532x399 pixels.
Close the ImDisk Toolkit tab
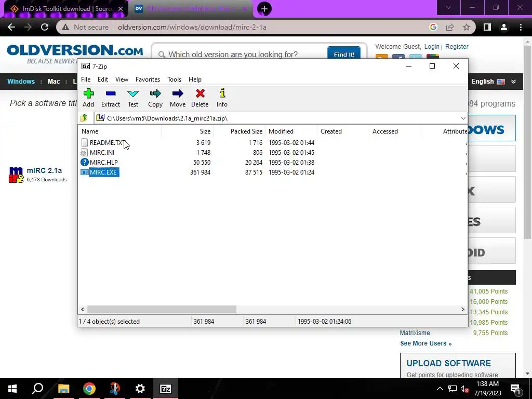pos(121,9)
